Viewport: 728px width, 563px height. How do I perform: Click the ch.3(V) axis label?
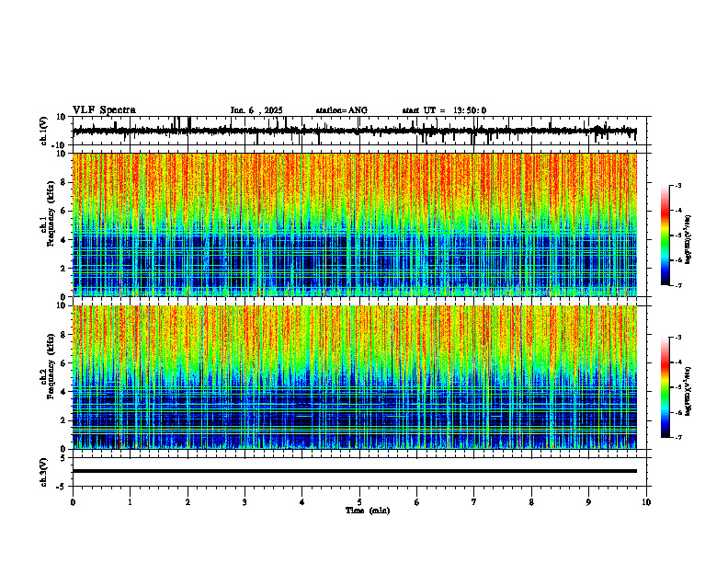(44, 472)
